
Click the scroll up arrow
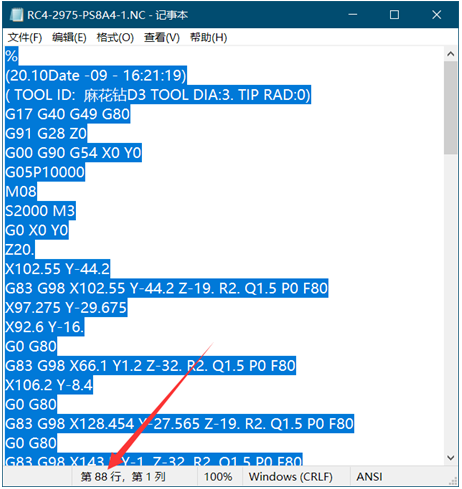tap(451, 54)
